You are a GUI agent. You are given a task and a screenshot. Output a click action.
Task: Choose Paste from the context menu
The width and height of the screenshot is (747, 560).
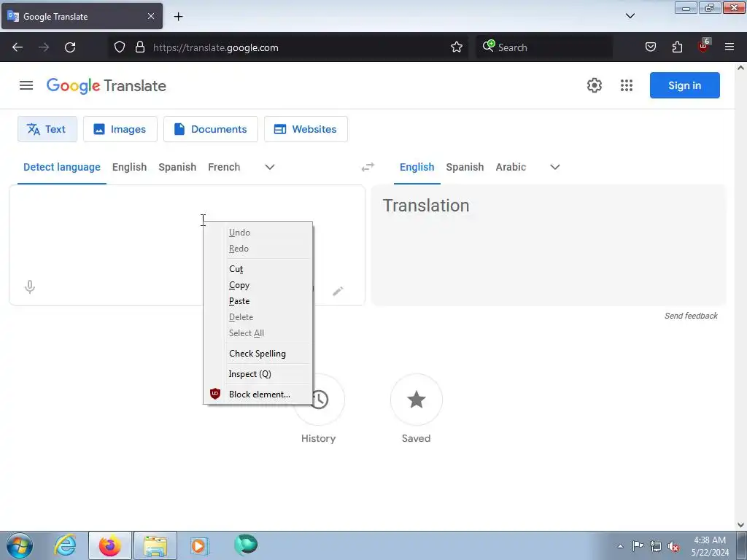tap(258, 301)
